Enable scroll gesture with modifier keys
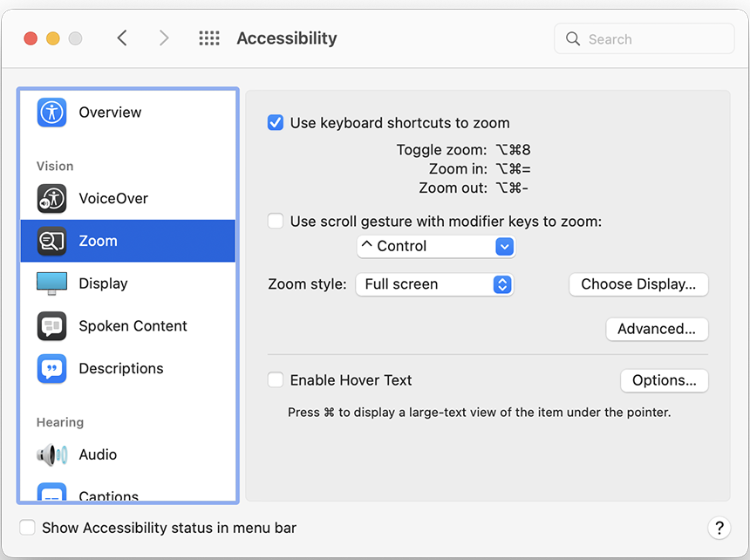This screenshot has height=560, width=750. [275, 221]
